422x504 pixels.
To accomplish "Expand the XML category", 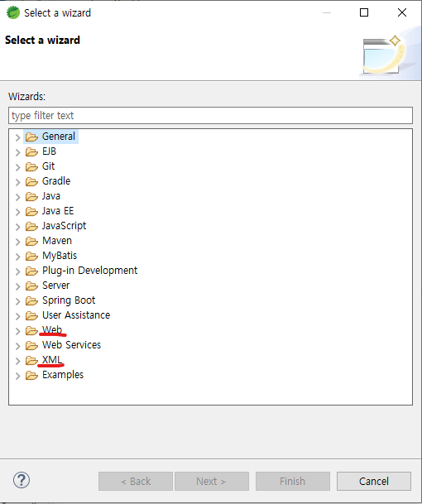I will pyautogui.click(x=17, y=361).
